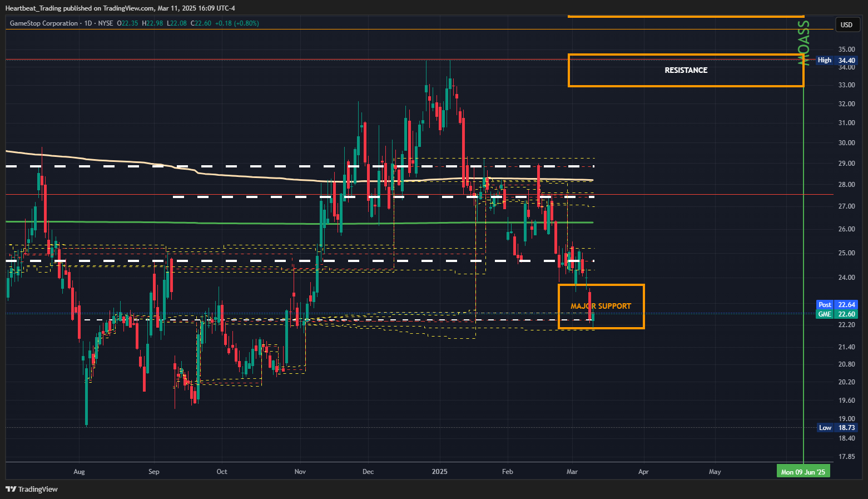Click the TradingView logo at bottom left
Screen dimensions: 868x499
32,489
